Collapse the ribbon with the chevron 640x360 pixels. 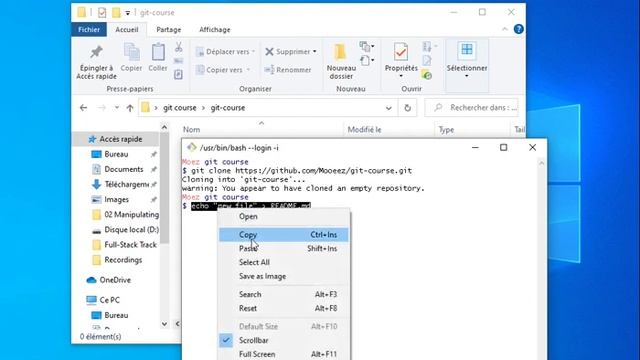tap(504, 29)
